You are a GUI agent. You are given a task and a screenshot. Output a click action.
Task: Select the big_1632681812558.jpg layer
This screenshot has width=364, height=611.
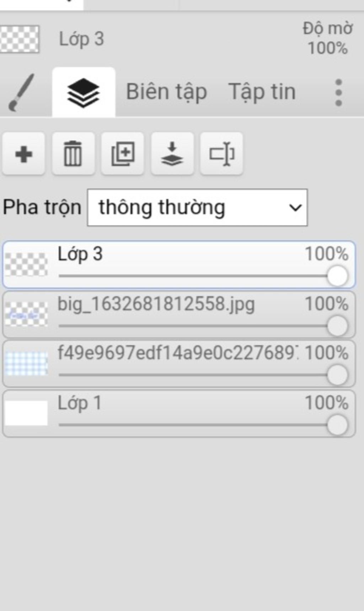tap(179, 315)
